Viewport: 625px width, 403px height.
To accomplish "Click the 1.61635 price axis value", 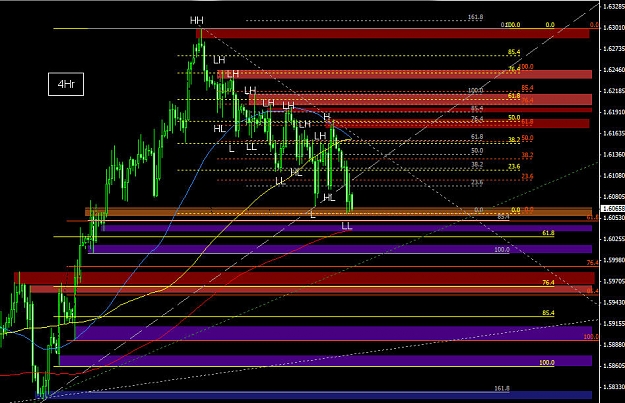I will pos(613,133).
